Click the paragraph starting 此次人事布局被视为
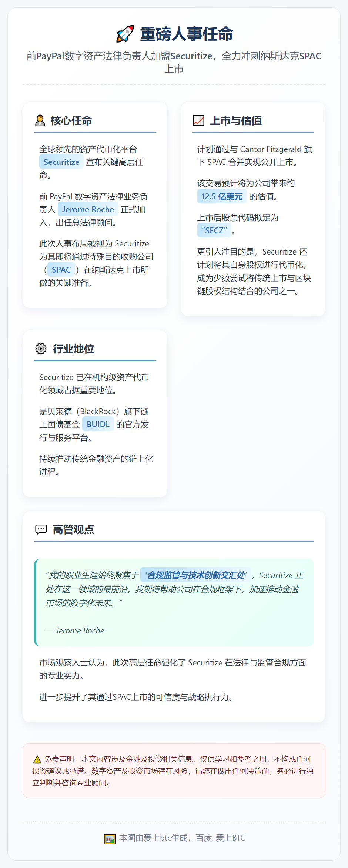 pos(96,263)
